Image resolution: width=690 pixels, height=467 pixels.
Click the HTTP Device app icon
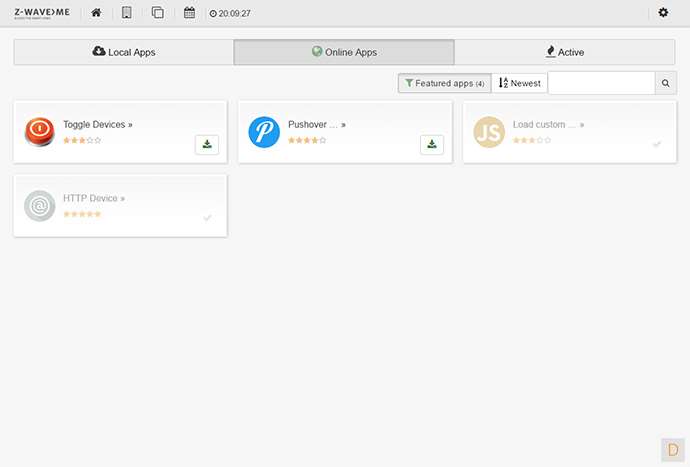point(40,206)
